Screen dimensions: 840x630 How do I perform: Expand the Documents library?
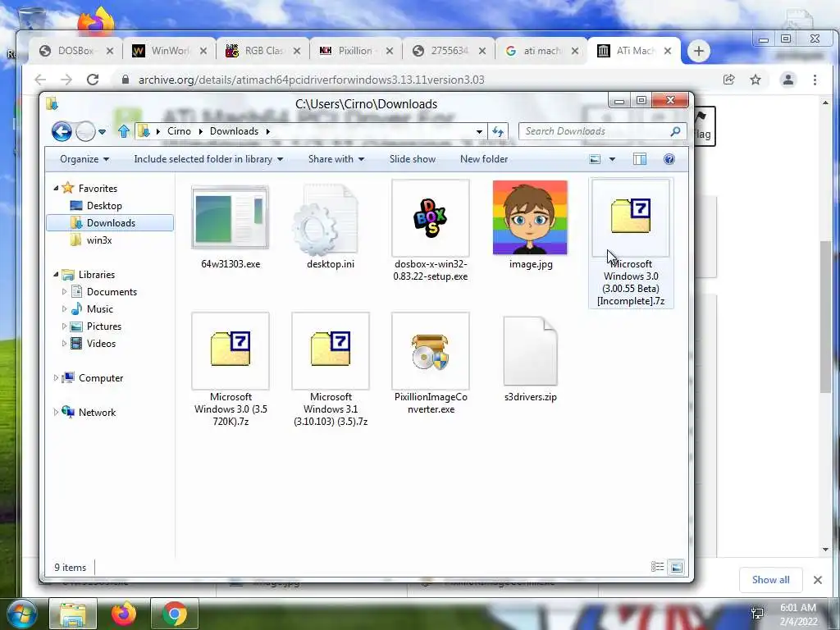tap(64, 292)
